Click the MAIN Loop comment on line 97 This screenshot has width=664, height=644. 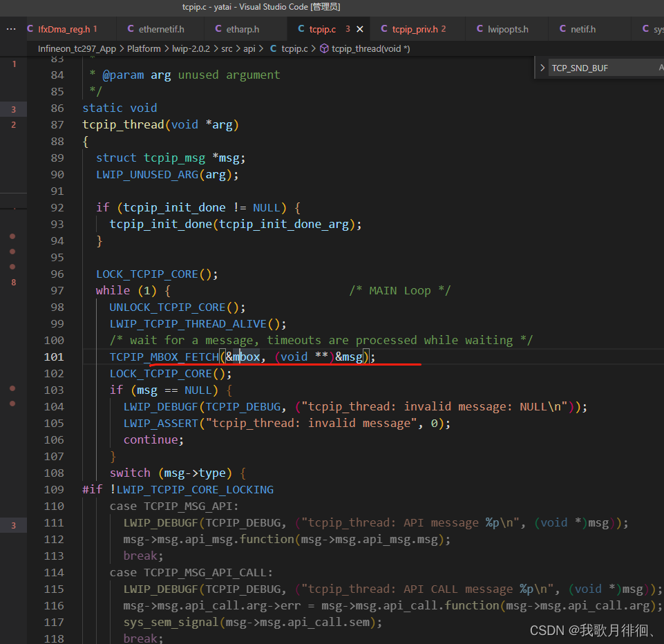tap(400, 291)
